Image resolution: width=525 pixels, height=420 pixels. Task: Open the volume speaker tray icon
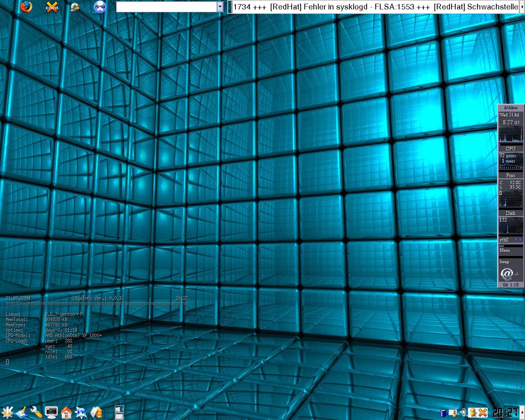pyautogui.click(x=463, y=413)
